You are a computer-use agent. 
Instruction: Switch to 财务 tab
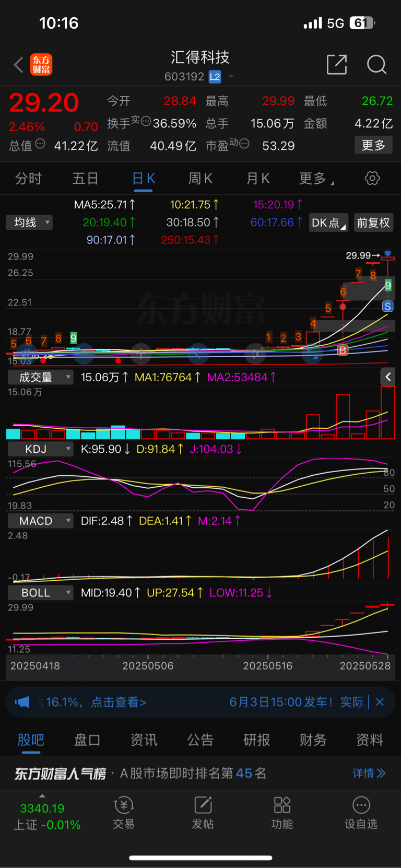coord(313,740)
